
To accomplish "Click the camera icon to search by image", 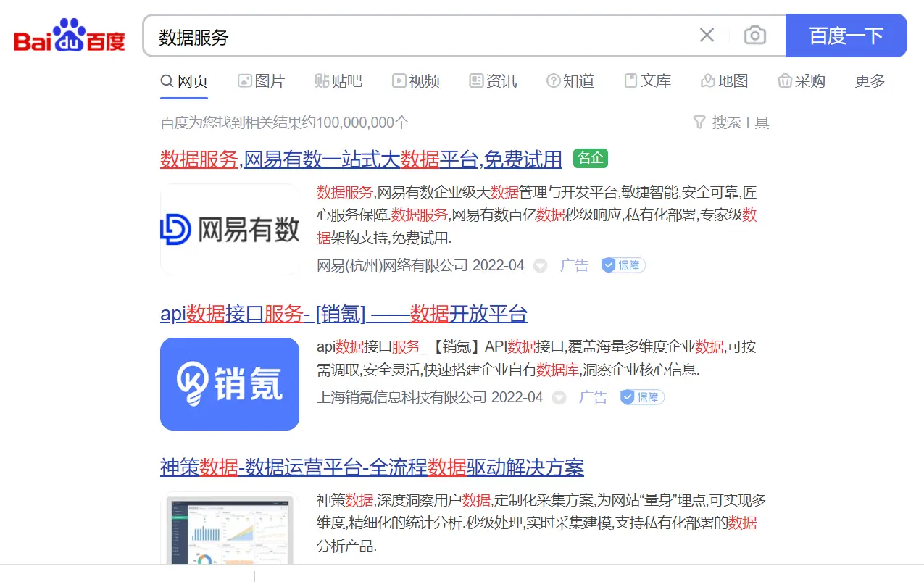I will (x=754, y=34).
